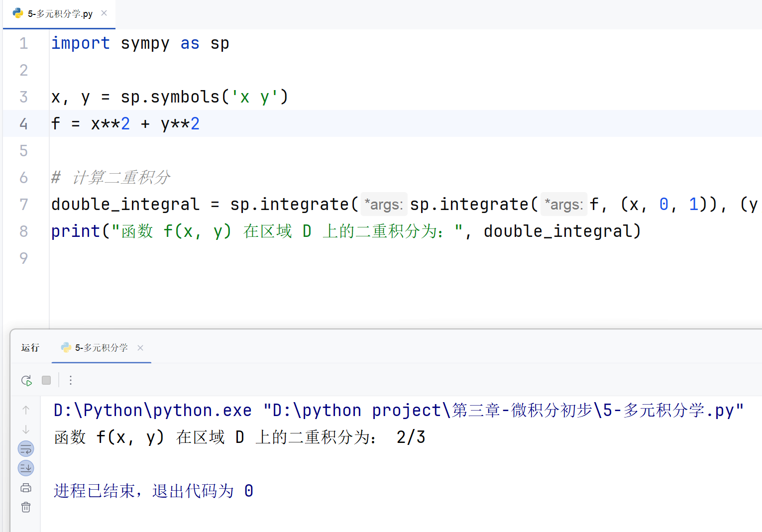Toggle scroll-to-end in the run console
The image size is (762, 532).
(26, 468)
